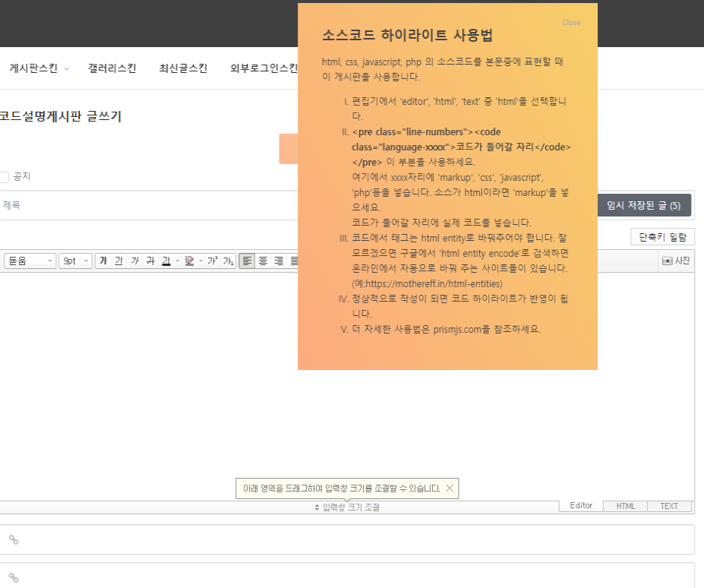704x588 pixels.
Task: Switch to the TEXT editor tab
Action: pyautogui.click(x=669, y=506)
